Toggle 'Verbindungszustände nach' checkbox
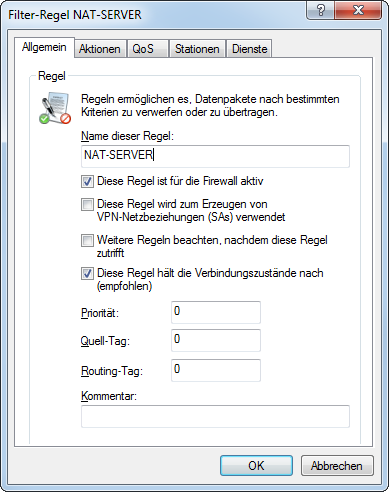389x492 pixels. pos(87,274)
